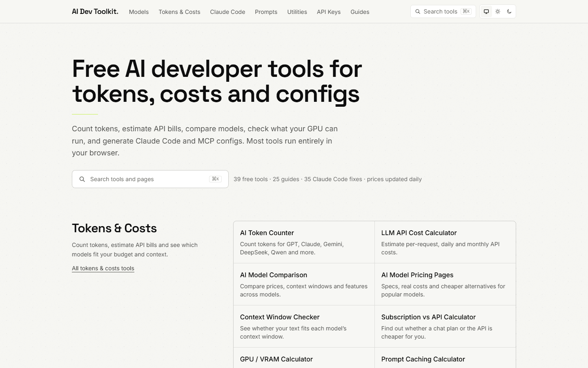Open the Guides nav item
588x368 pixels.
click(360, 12)
